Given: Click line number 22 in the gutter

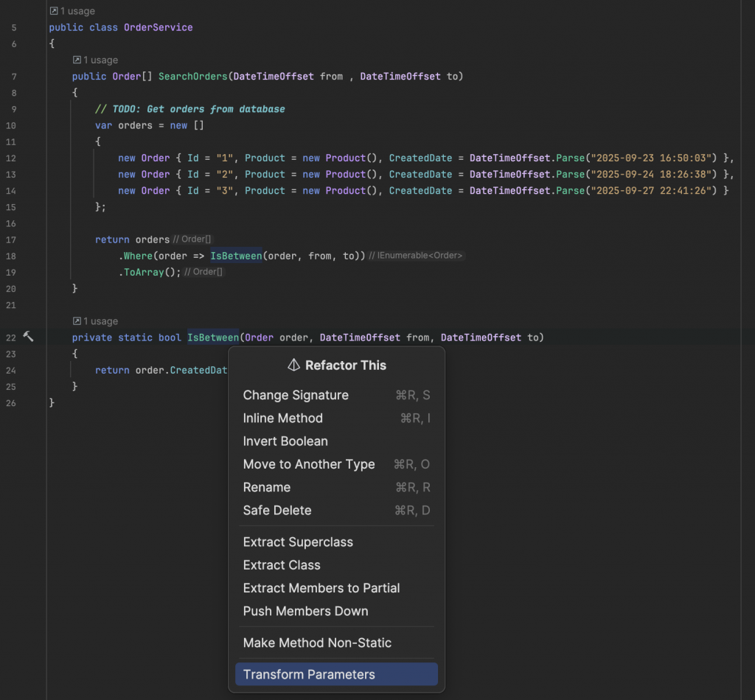Looking at the screenshot, I should tap(11, 337).
